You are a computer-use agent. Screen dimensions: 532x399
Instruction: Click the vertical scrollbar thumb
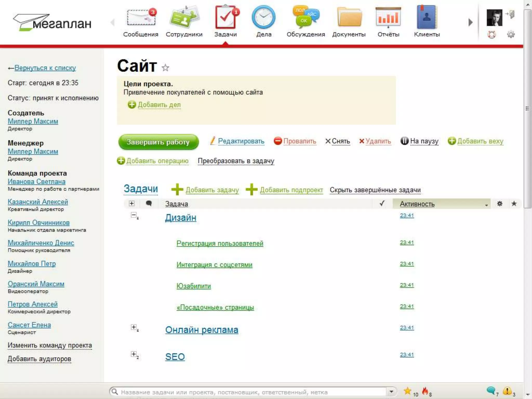click(528, 109)
